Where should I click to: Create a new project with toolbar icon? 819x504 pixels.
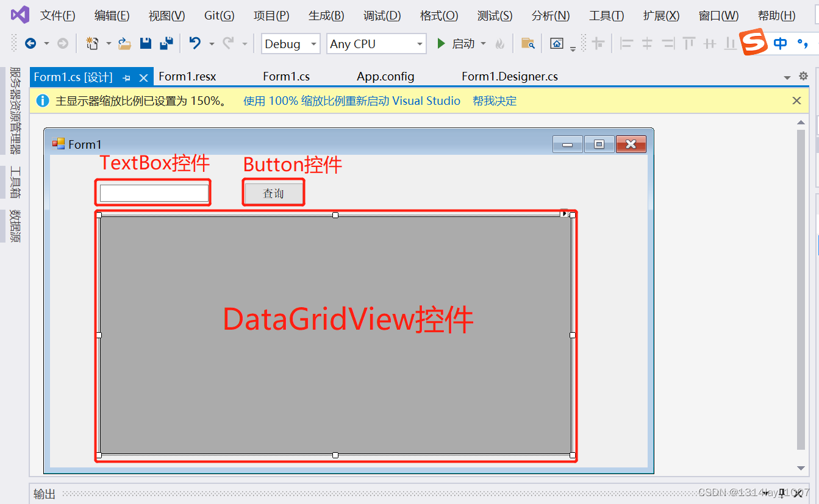(92, 43)
